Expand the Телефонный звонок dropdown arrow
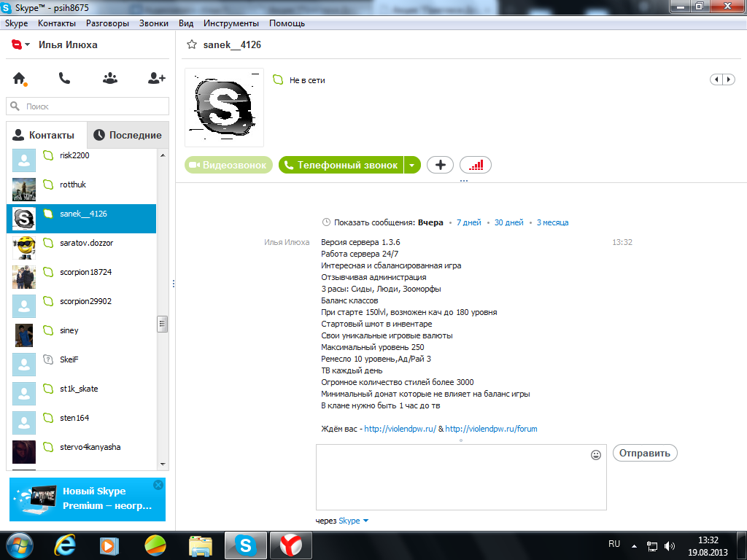This screenshot has width=747, height=560. pos(412,165)
